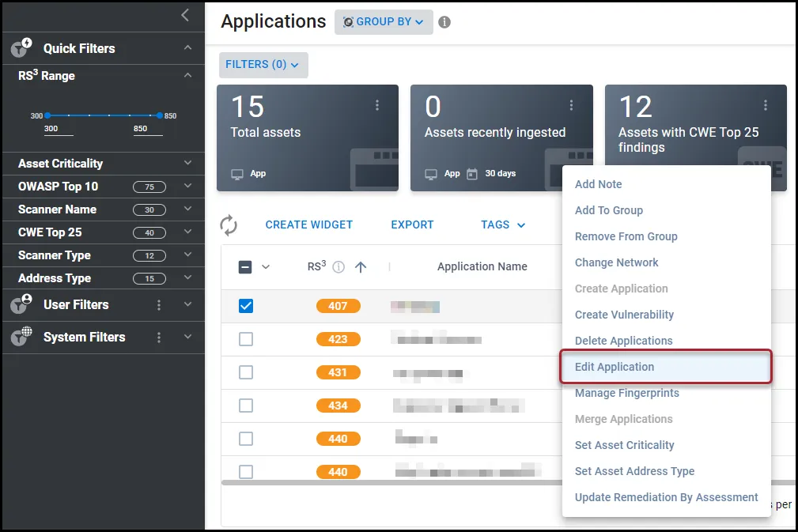Viewport: 798px width, 532px height.
Task: Expand the CWE Top 25 filter
Action: (x=187, y=232)
